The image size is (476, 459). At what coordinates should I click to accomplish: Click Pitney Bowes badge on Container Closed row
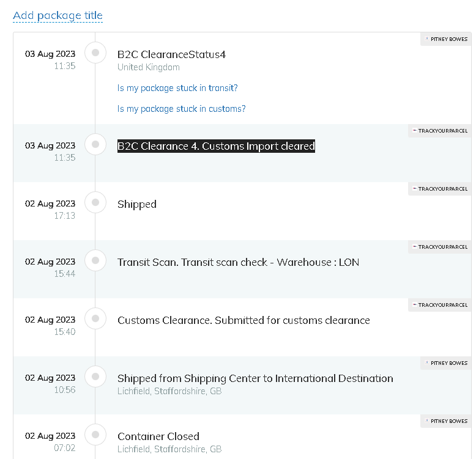tap(446, 421)
